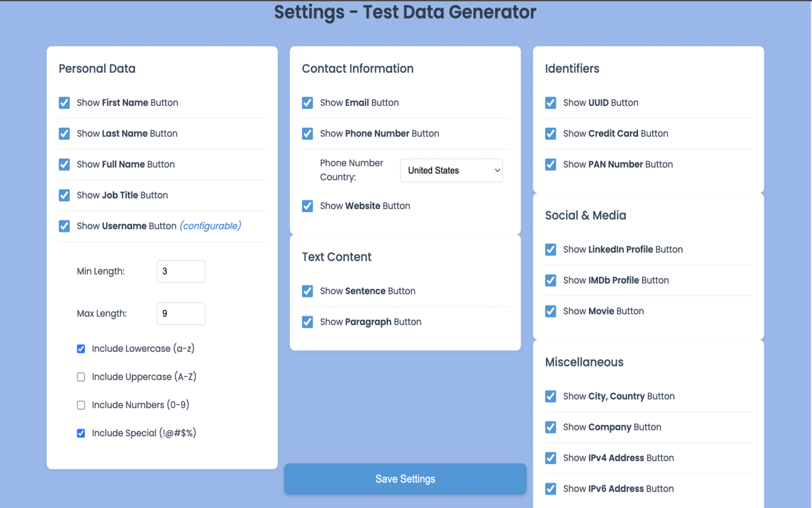Open the Phone Number Country dropdown
Image resolution: width=812 pixels, height=508 pixels.
pos(451,170)
